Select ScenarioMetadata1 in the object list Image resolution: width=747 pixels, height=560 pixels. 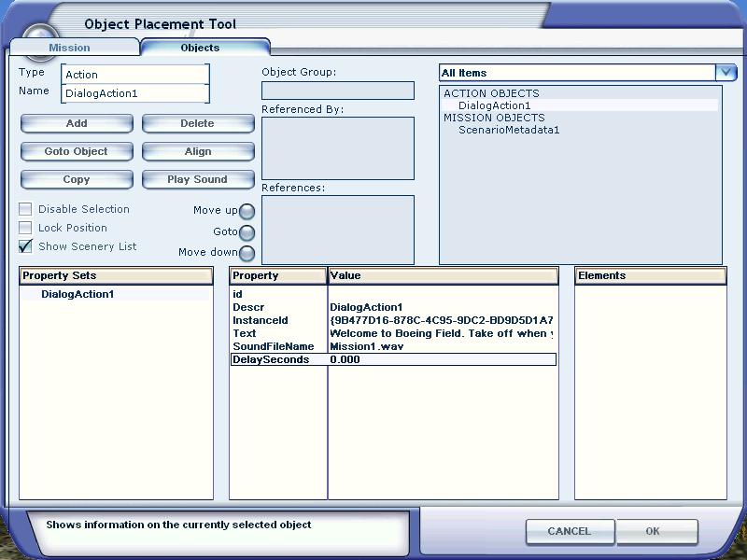point(509,131)
